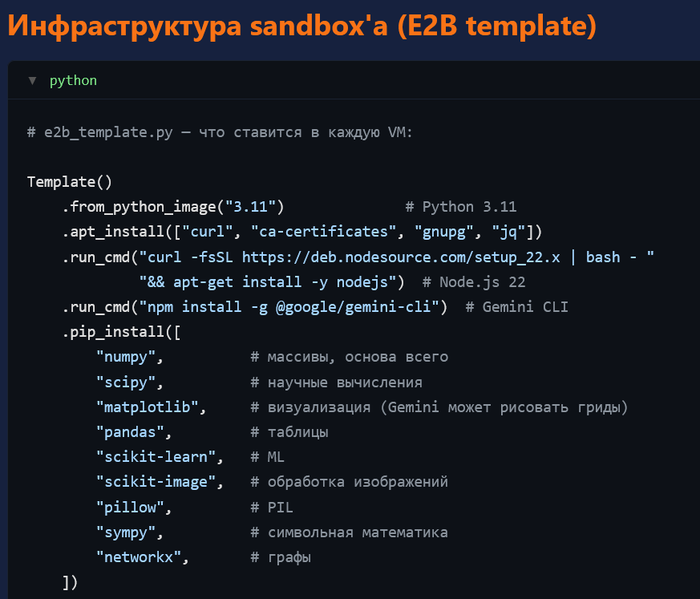Click the "scikit-image" package string
The image size is (700, 599).
[156, 483]
